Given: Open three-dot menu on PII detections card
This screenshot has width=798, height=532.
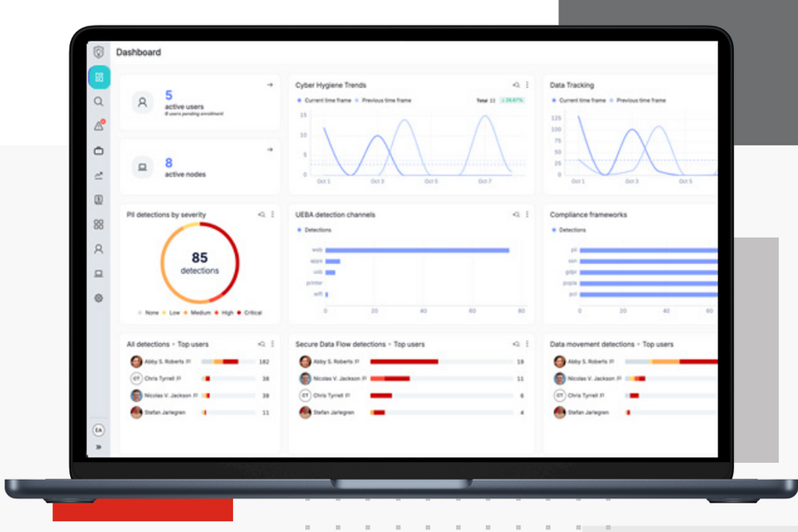Looking at the screenshot, I should (272, 215).
